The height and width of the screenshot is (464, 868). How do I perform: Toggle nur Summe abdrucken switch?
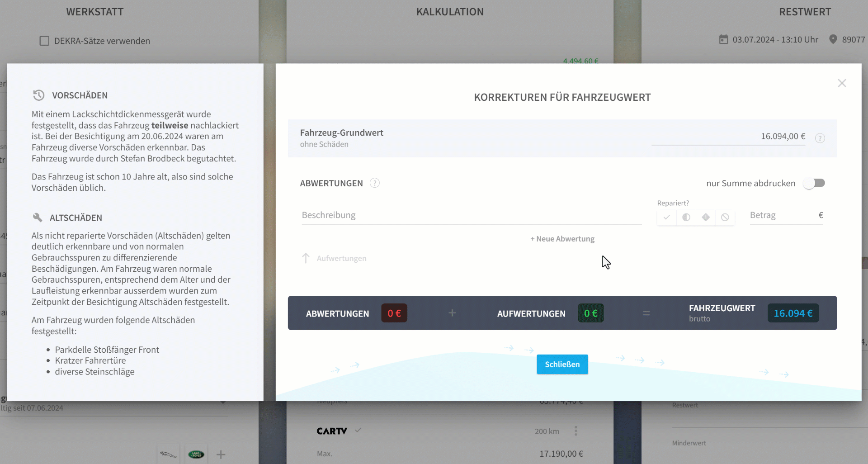pyautogui.click(x=814, y=183)
